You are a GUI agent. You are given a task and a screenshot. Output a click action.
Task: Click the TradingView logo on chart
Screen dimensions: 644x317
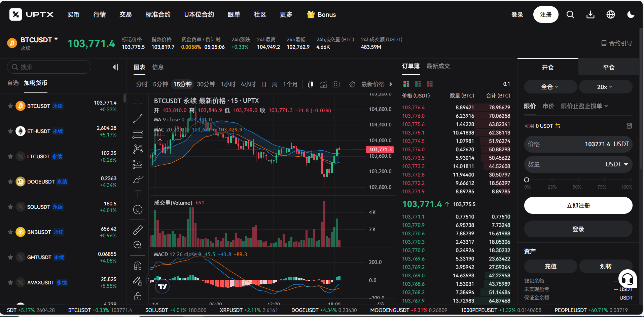(163, 286)
